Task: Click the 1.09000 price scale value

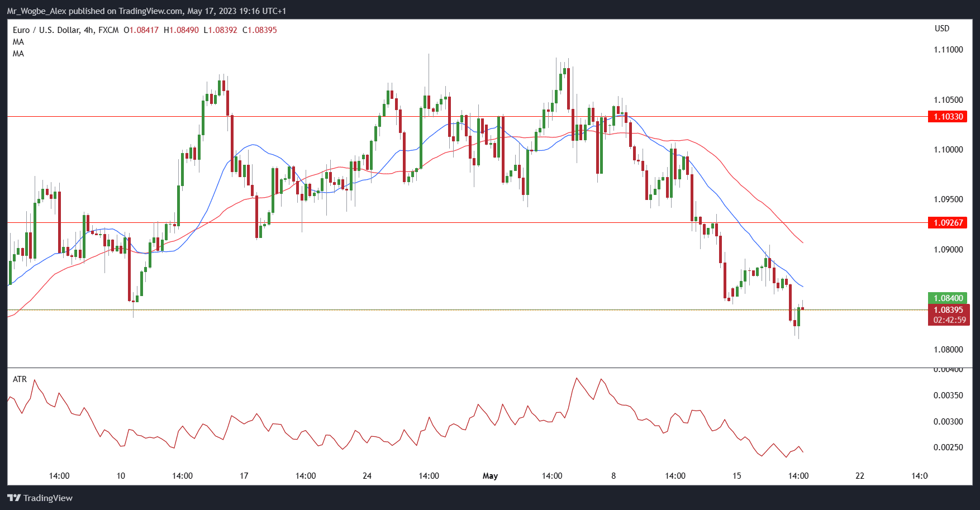Action: [x=948, y=250]
